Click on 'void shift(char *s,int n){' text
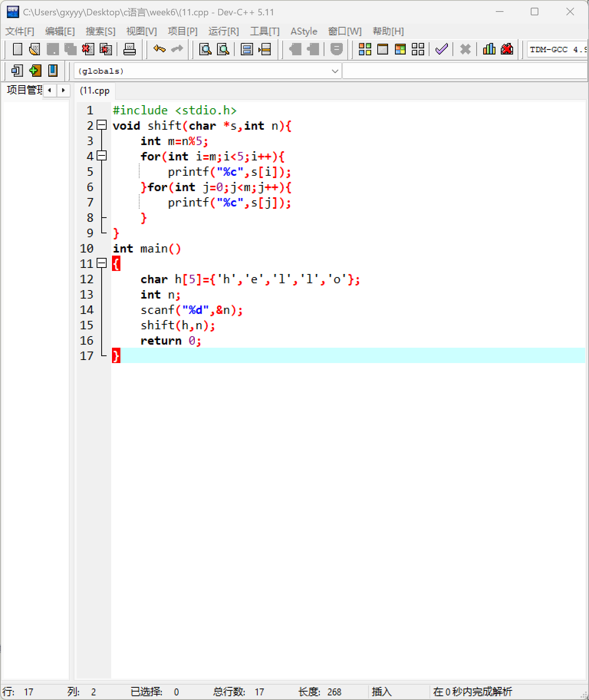Image resolution: width=589 pixels, height=700 pixels. click(x=202, y=125)
